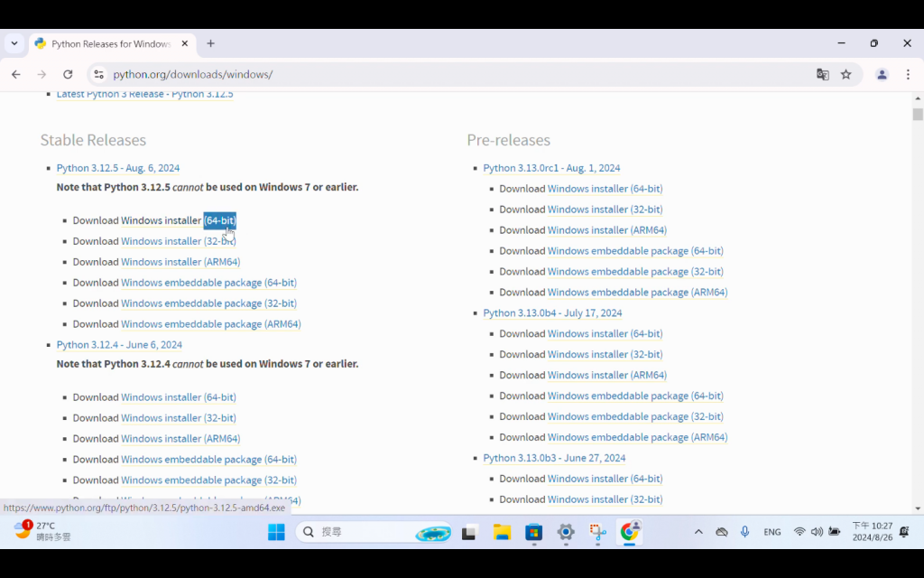Download 3.13.0b3 Windows installer (64-bit)
The image size is (924, 578).
click(605, 479)
